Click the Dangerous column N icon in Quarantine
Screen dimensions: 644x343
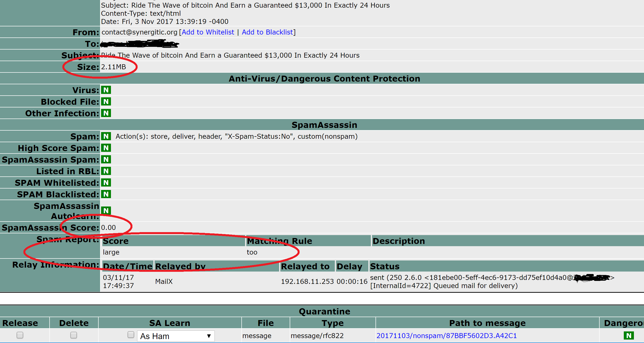tap(629, 336)
